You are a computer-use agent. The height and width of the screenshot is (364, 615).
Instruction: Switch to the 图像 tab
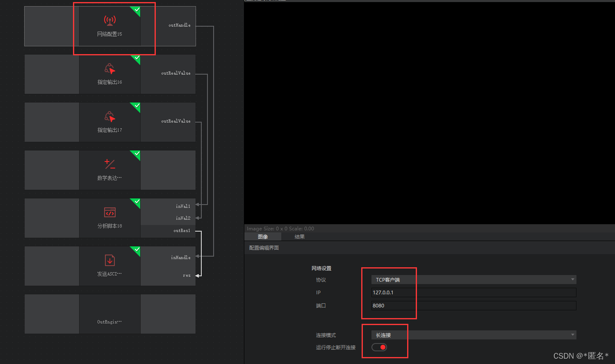coord(263,237)
